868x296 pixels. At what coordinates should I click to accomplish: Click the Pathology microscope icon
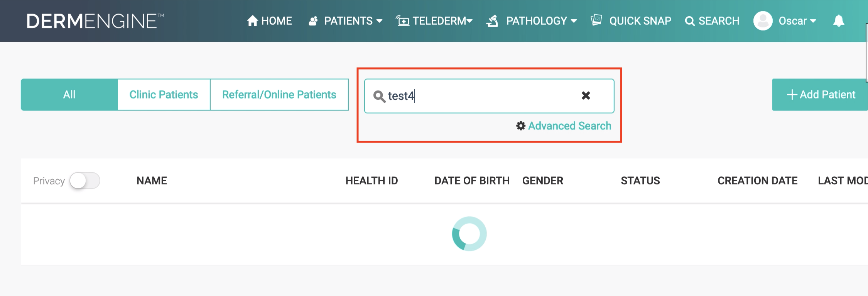(x=493, y=21)
